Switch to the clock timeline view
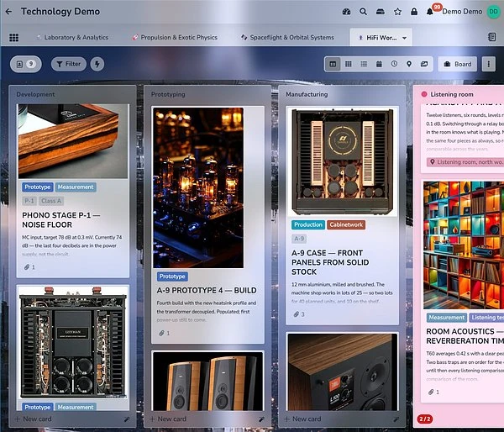The width and height of the screenshot is (504, 432). [394, 64]
